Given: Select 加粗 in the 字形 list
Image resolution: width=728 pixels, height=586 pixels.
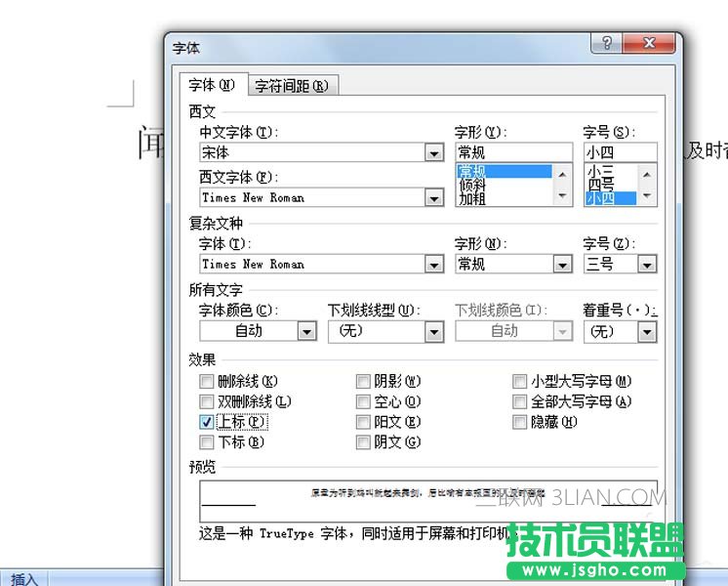Looking at the screenshot, I should click(x=505, y=198).
